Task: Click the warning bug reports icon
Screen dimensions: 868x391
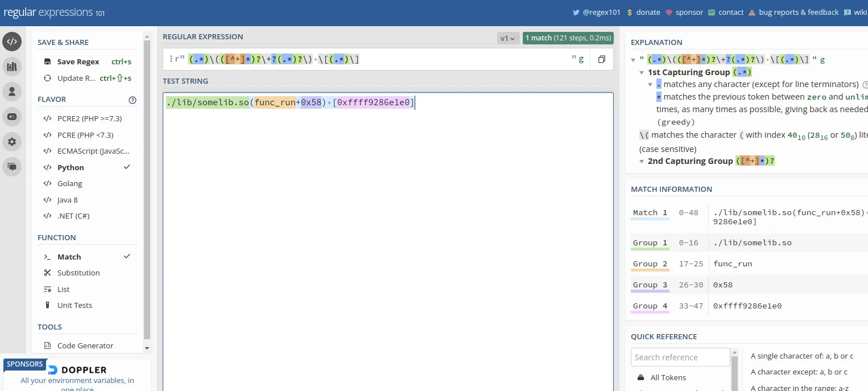Action: click(752, 12)
